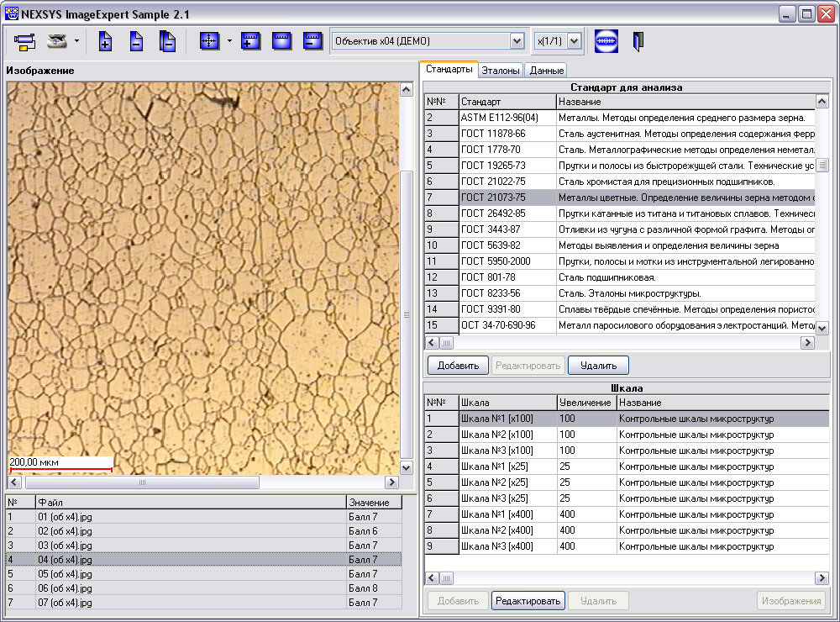Viewport: 840px width, 622px height.
Task: Switch to the Эталоны tab
Action: [501, 71]
